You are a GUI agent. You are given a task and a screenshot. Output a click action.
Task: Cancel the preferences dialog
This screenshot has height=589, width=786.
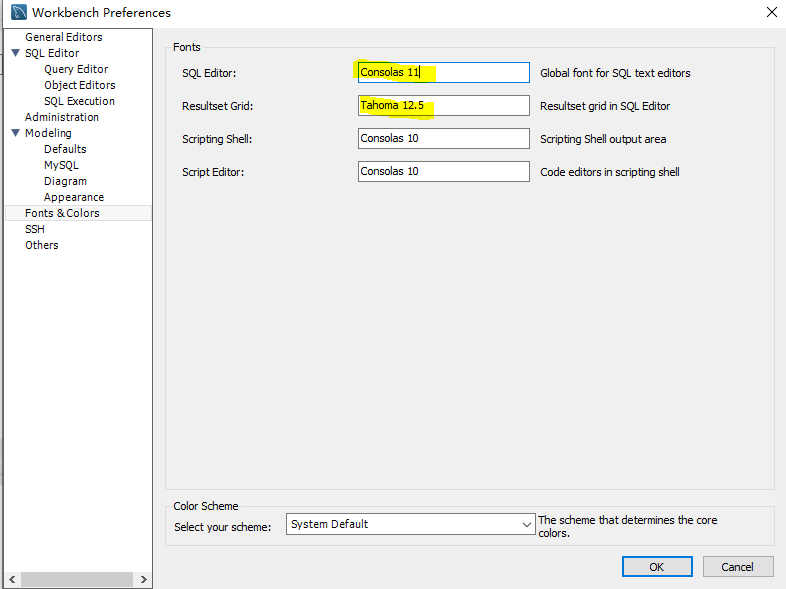pos(738,566)
